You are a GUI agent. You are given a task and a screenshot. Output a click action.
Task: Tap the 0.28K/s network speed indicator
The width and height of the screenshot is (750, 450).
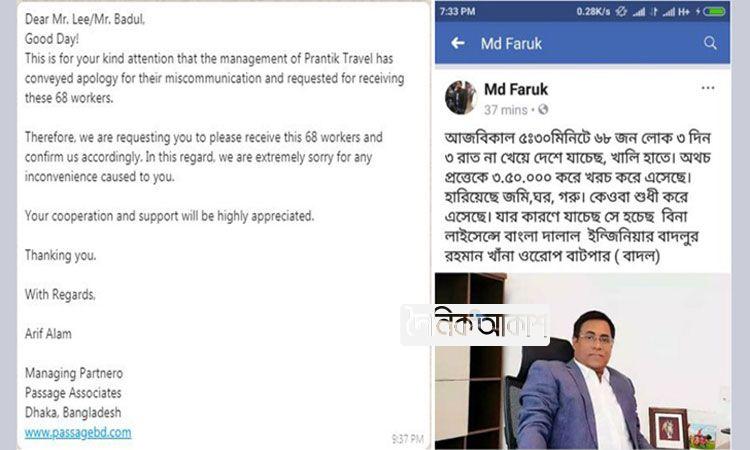click(593, 11)
